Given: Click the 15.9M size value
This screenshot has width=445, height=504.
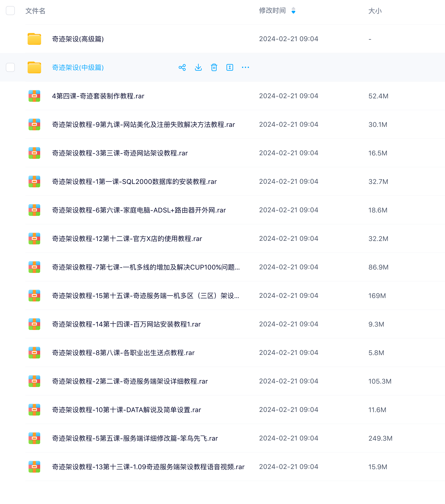Looking at the screenshot, I should point(378,467).
